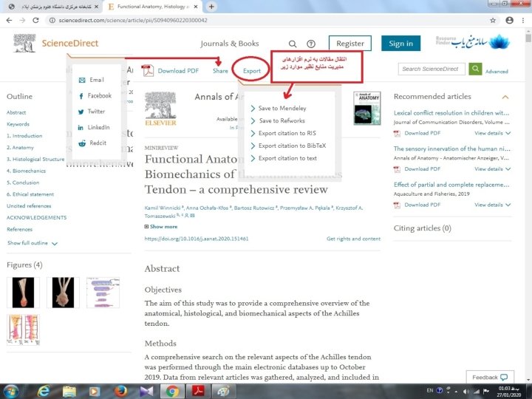
Task: Share via Email option
Action: (x=92, y=80)
